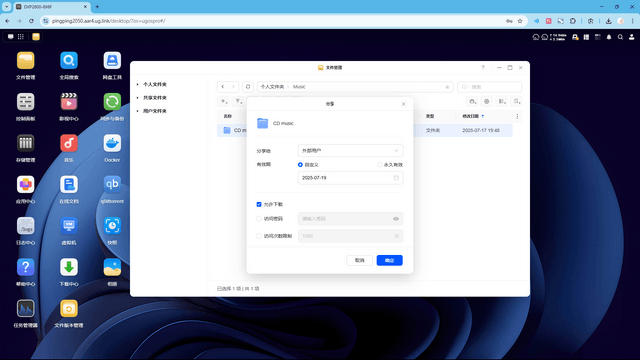This screenshot has width=640, height=360.
Task: Launch the 下载中心 download center
Action: 69,267
